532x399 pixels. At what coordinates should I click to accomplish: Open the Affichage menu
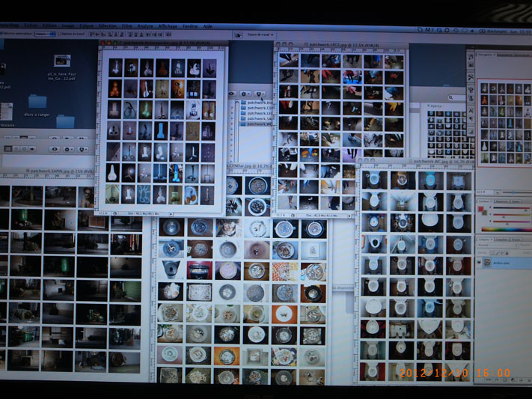coord(168,26)
